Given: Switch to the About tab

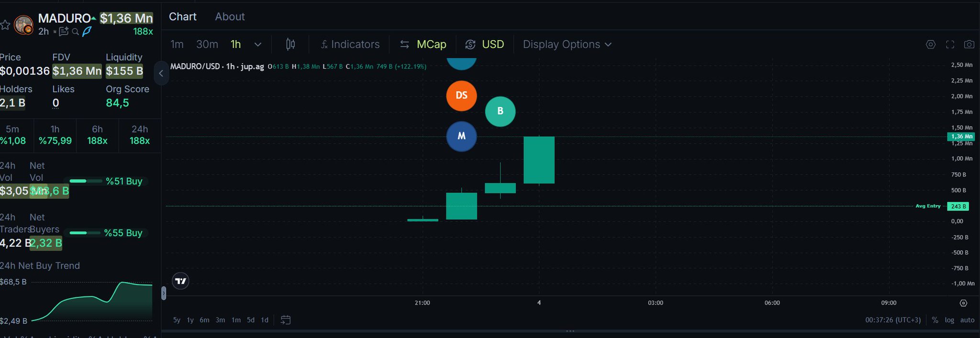Looking at the screenshot, I should coord(230,17).
